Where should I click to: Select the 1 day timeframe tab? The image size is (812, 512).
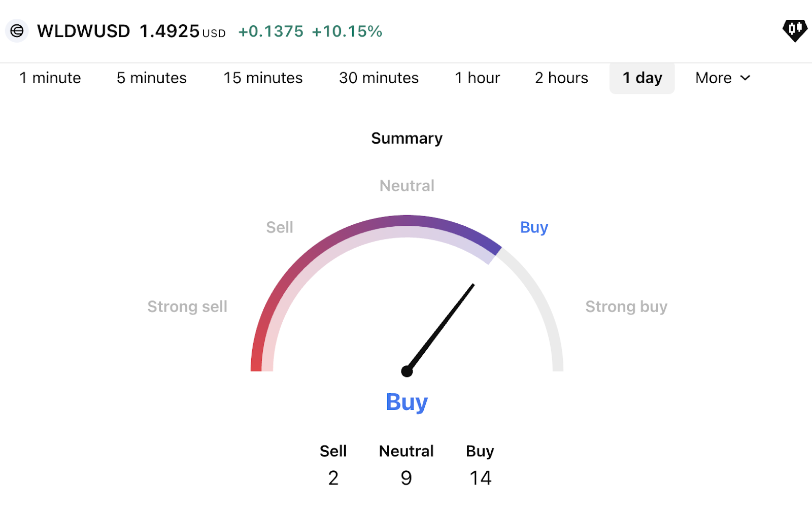coord(642,78)
